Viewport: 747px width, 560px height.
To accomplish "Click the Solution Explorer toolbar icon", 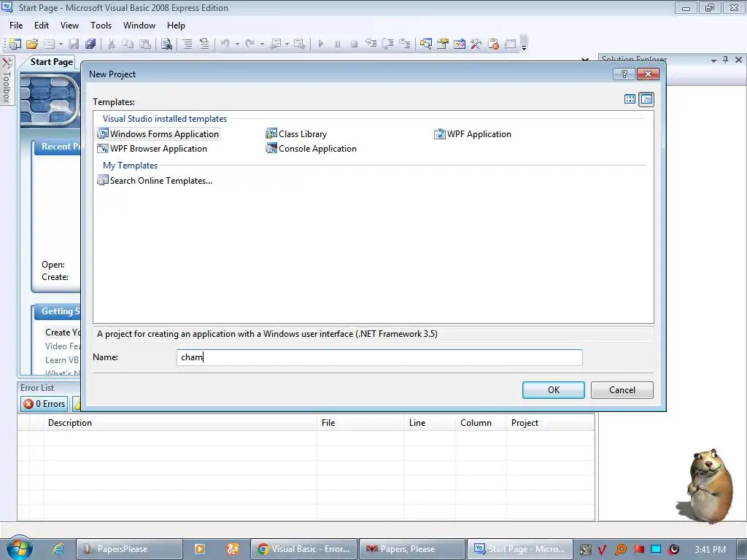I will 425,44.
